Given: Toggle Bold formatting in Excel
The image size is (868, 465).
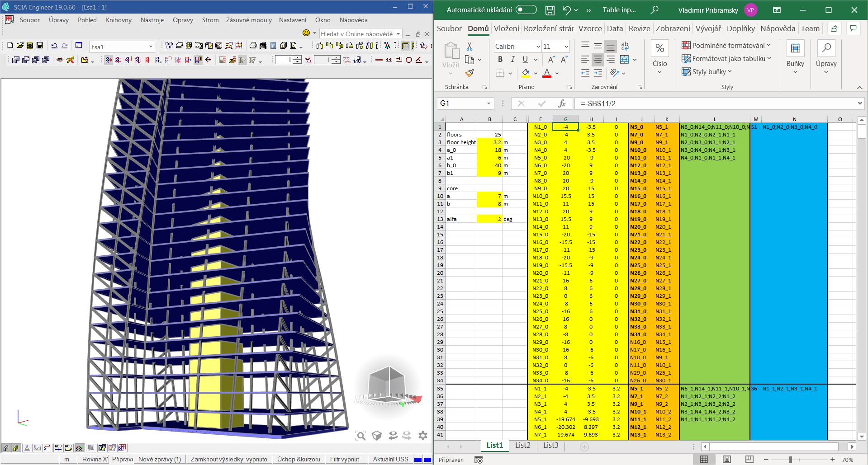Looking at the screenshot, I should tap(500, 59).
